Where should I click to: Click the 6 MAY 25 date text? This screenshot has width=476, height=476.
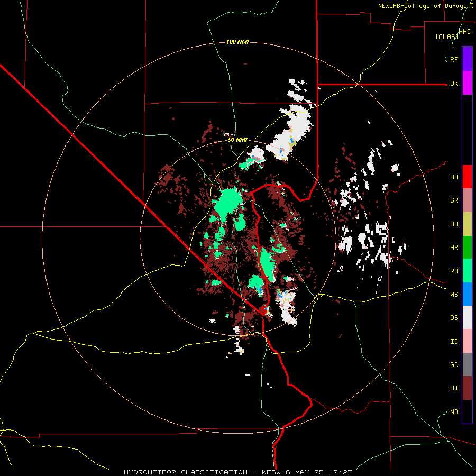click(x=304, y=472)
